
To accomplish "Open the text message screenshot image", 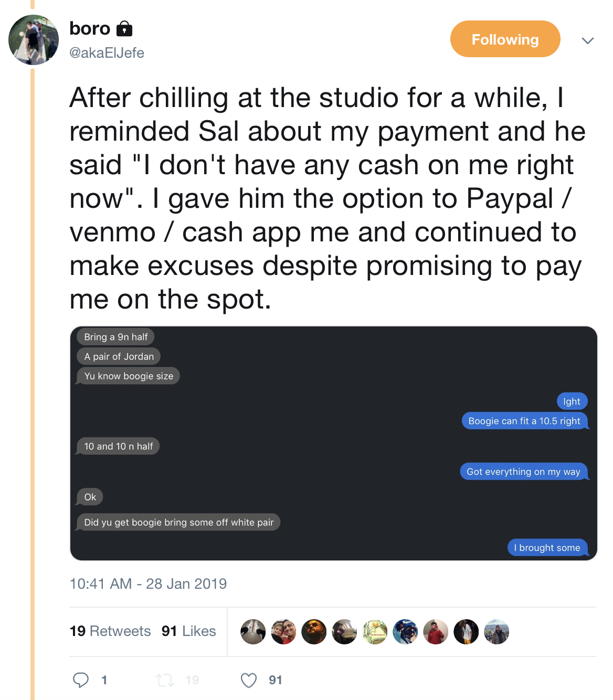I will 333,443.
